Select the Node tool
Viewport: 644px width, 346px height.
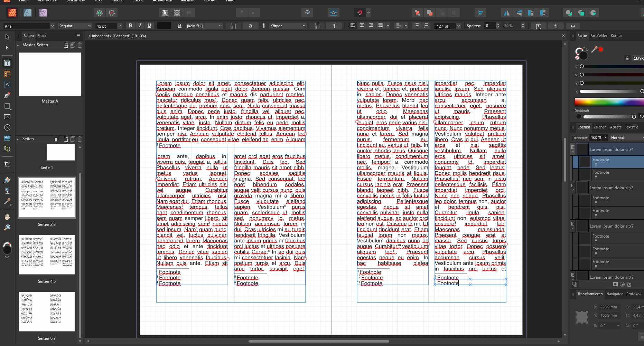click(7, 48)
